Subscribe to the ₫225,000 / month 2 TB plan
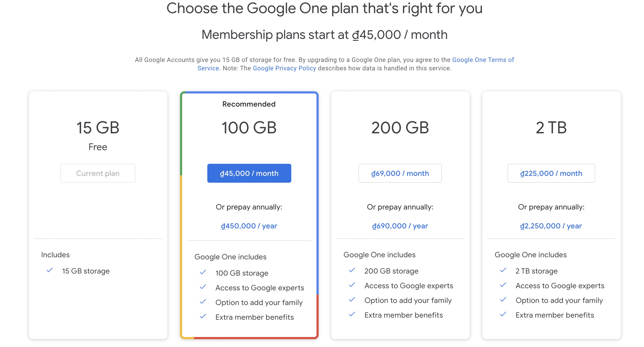644x347 pixels. coord(551,173)
